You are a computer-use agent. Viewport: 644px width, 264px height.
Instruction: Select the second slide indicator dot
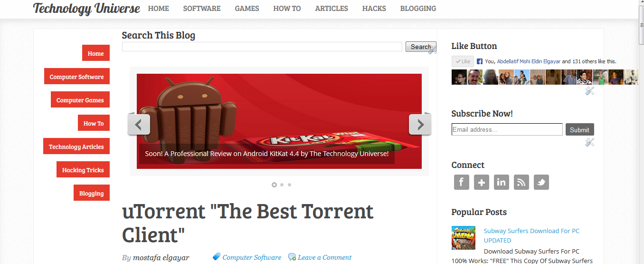click(282, 185)
